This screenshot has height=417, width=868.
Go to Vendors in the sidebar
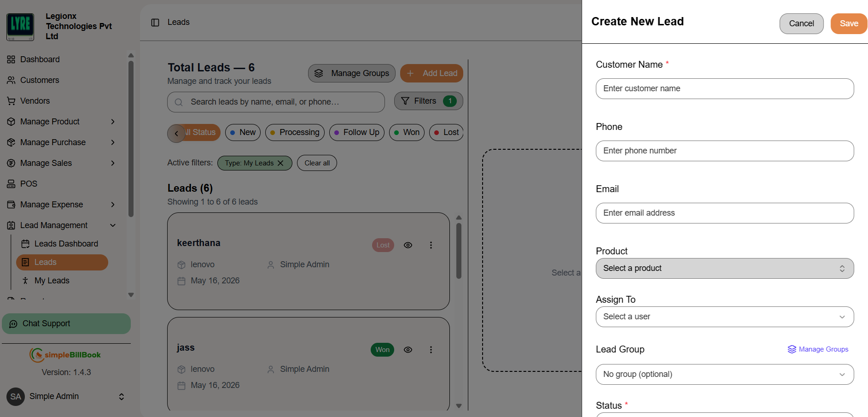pos(28,101)
